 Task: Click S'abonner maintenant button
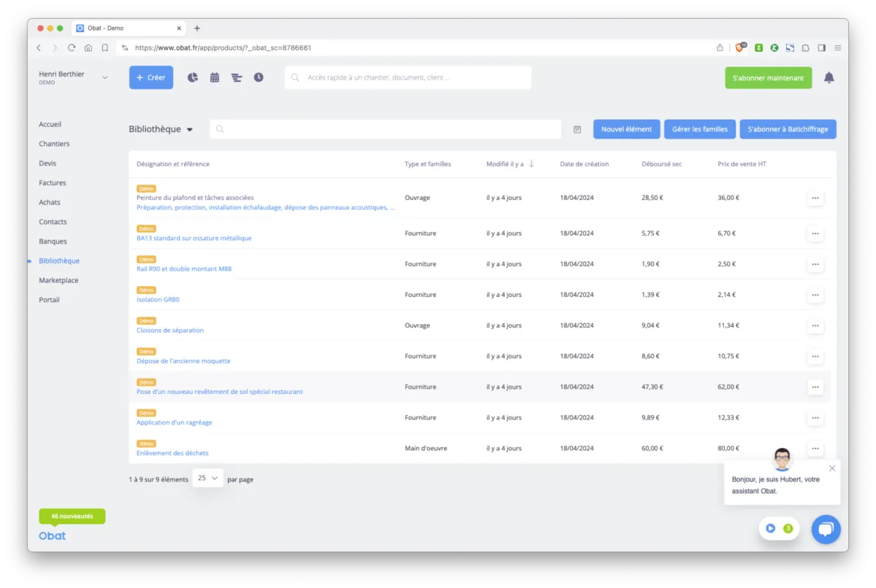pyautogui.click(x=768, y=78)
